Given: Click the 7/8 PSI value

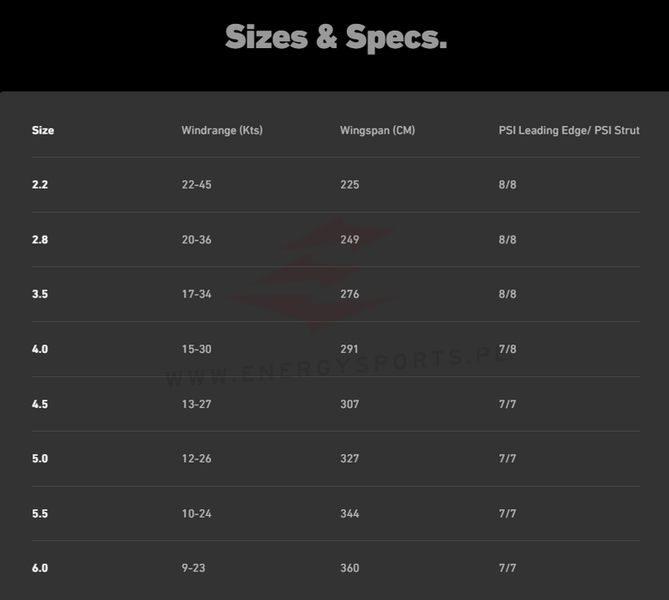Looking at the screenshot, I should click(x=508, y=349).
